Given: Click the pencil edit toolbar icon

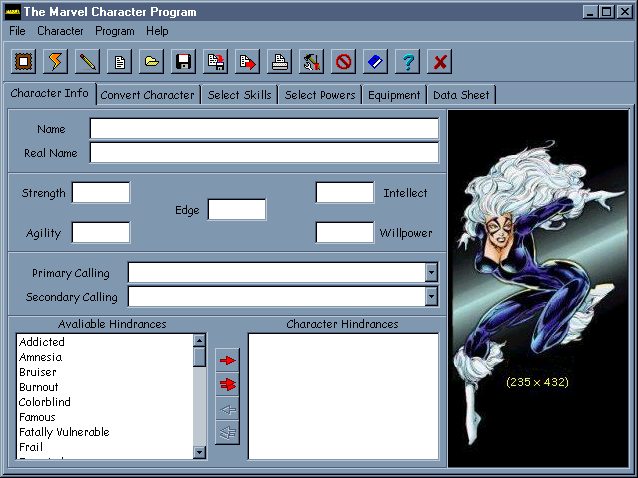Looking at the screenshot, I should tap(88, 62).
